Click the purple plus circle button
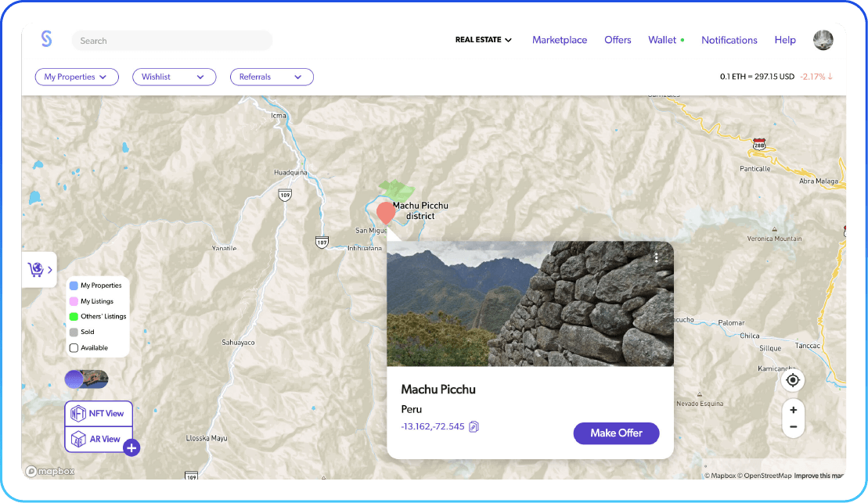Image resolution: width=868 pixels, height=503 pixels. (131, 447)
